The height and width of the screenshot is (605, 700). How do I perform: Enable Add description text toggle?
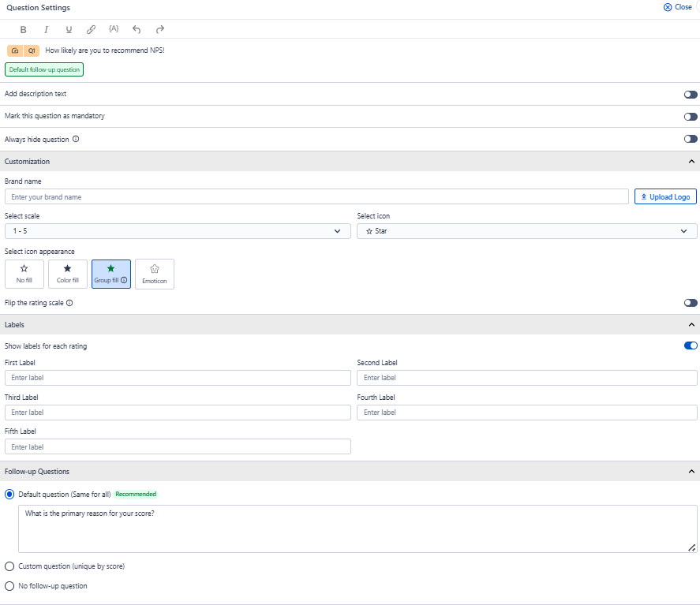tap(691, 94)
